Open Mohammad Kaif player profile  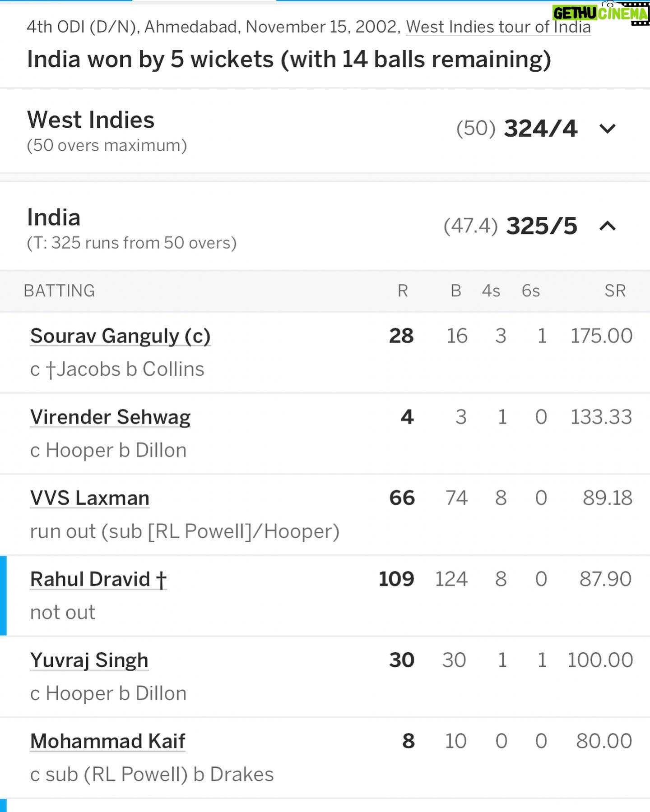[107, 741]
